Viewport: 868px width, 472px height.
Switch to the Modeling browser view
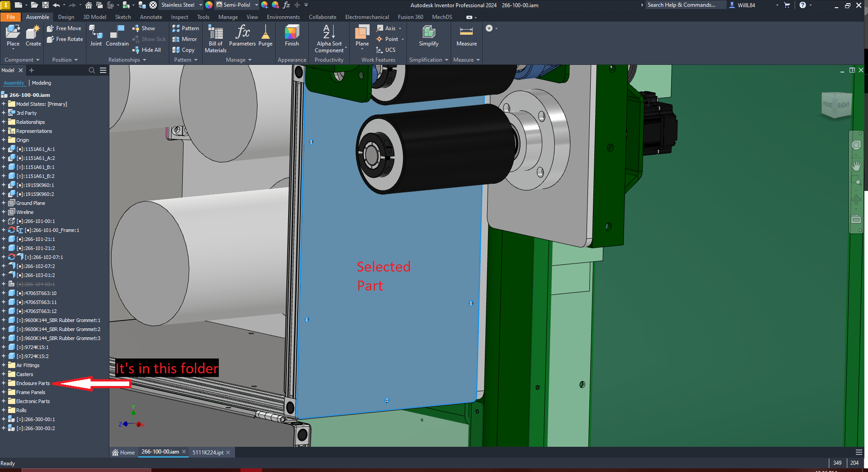tap(41, 83)
